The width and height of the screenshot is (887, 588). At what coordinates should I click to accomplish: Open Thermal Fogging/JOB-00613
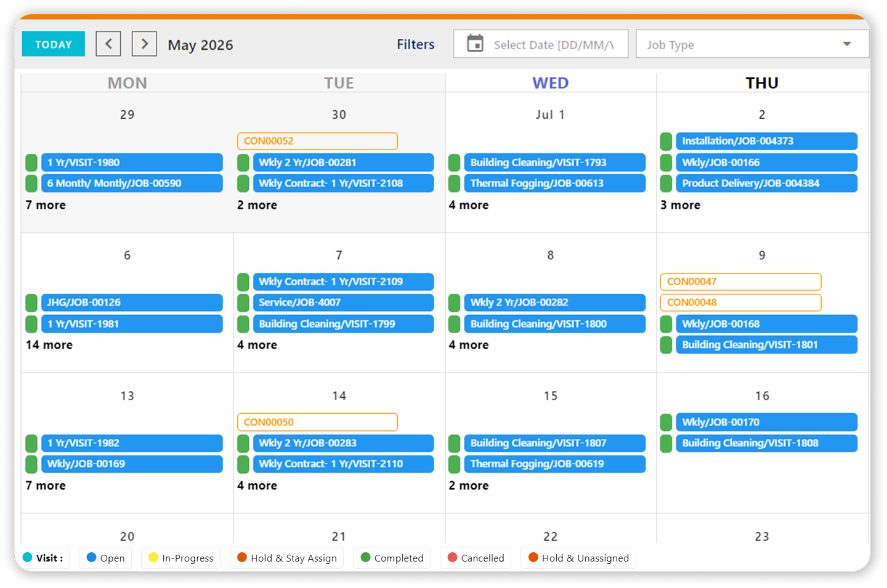pos(555,183)
